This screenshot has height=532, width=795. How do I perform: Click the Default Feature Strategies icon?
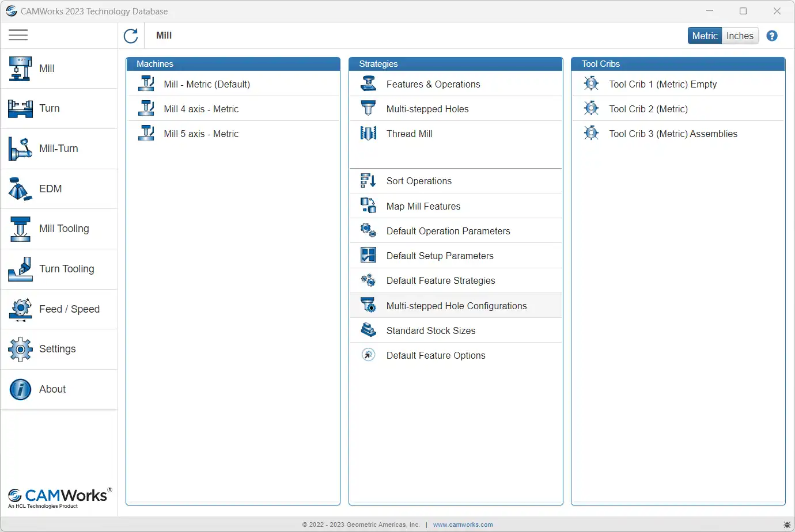368,280
